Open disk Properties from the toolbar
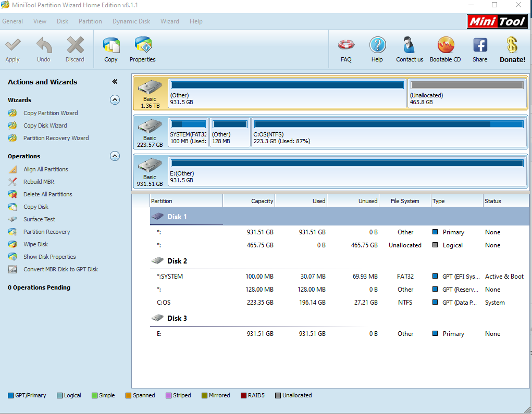Viewport: 532px width, 414px height. click(142, 49)
